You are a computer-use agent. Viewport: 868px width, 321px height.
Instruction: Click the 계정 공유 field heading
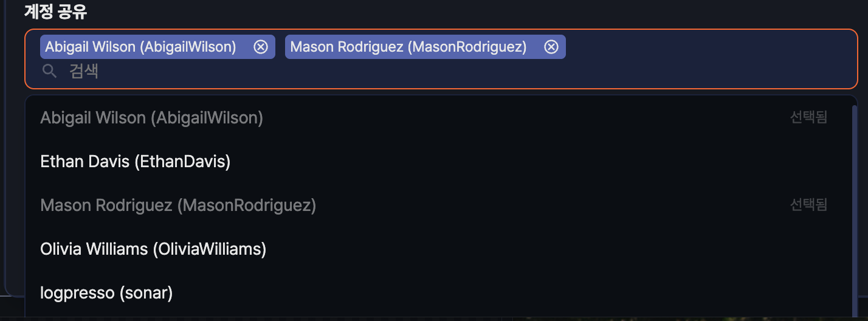click(x=55, y=12)
